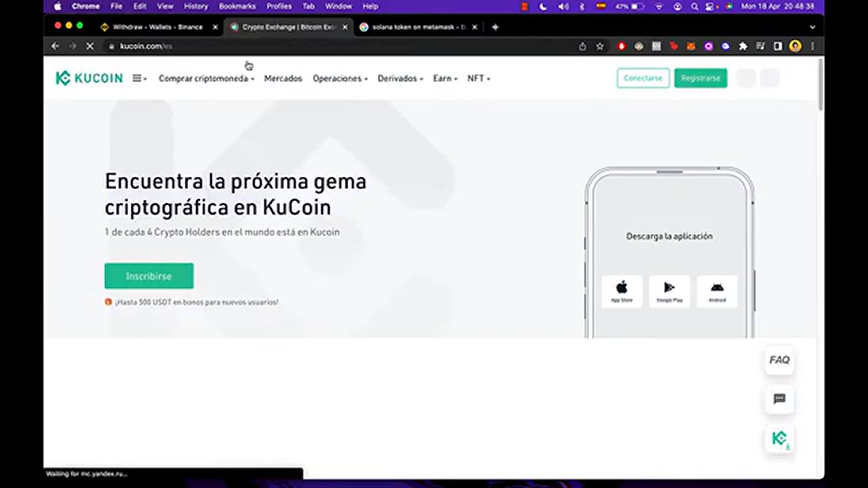Expand the NFT menu
868x488 pixels.
pyautogui.click(x=478, y=78)
